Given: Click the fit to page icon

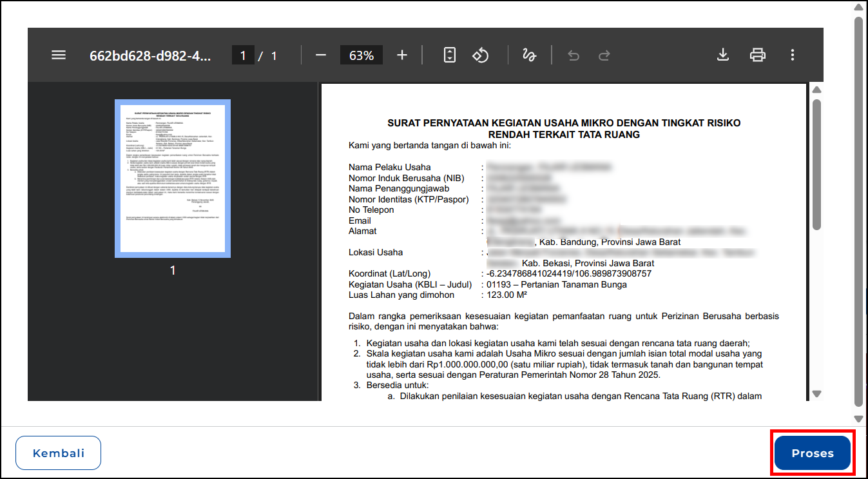Looking at the screenshot, I should click(x=450, y=55).
